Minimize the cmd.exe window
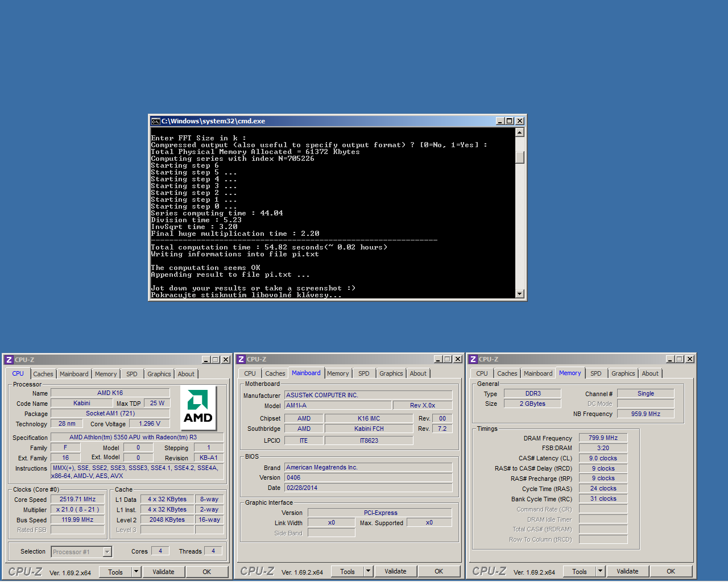The width and height of the screenshot is (728, 582). [500, 121]
